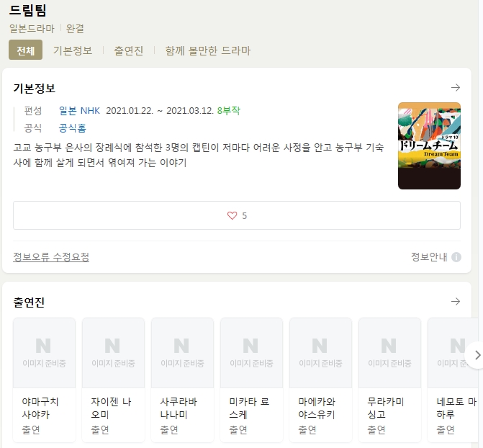Open 출연진 section arrow icon

coord(456,301)
